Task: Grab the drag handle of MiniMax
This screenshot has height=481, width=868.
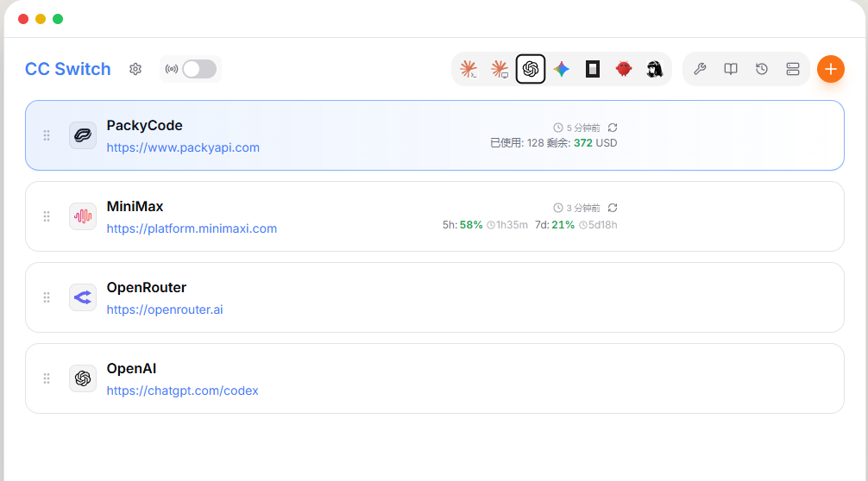Action: 47,216
